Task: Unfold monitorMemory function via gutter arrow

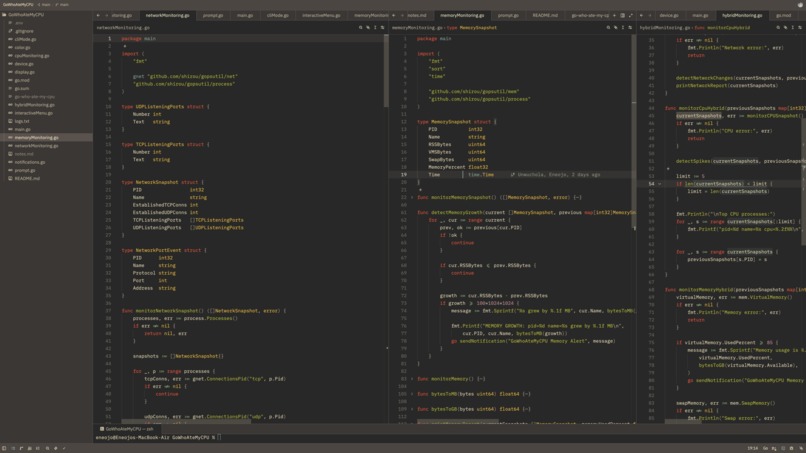Action: point(412,379)
